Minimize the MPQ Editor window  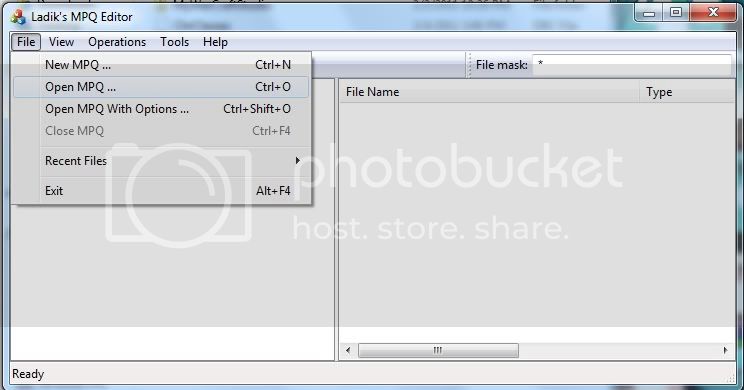pyautogui.click(x=649, y=13)
